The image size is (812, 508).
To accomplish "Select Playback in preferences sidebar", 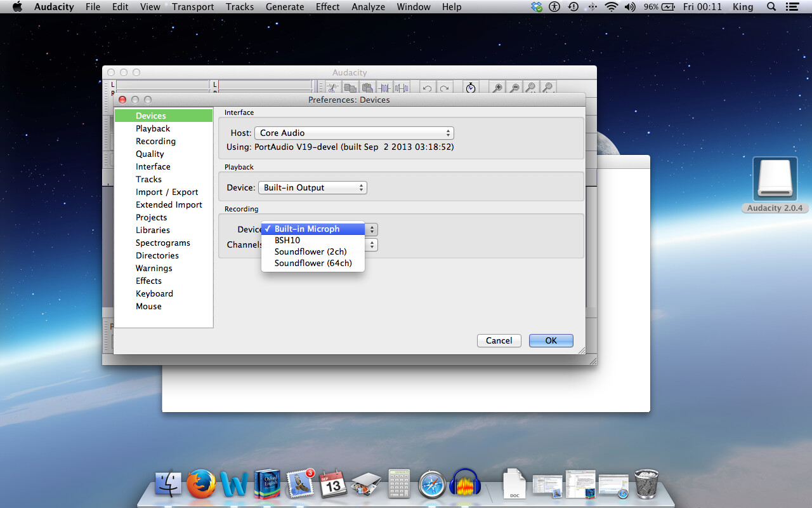I will point(164,128).
